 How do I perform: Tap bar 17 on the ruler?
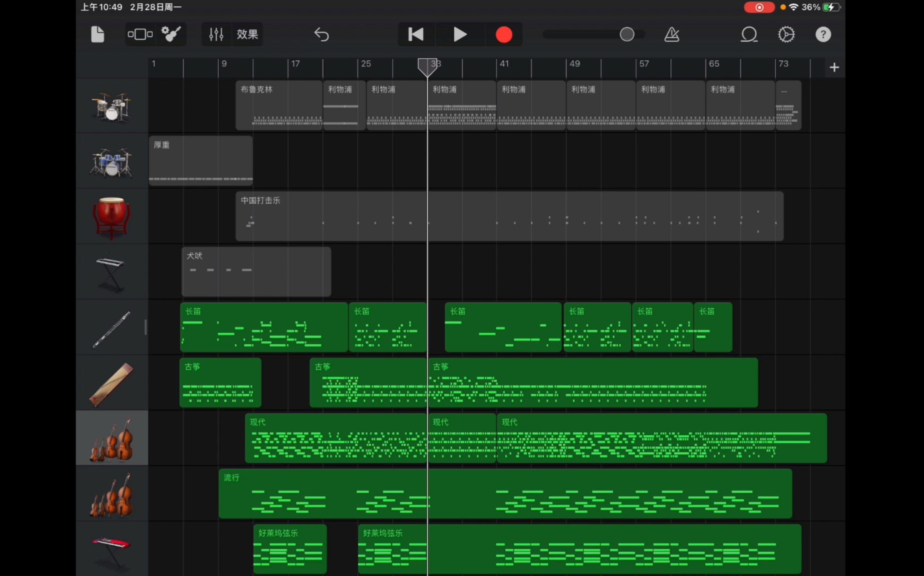(296, 64)
